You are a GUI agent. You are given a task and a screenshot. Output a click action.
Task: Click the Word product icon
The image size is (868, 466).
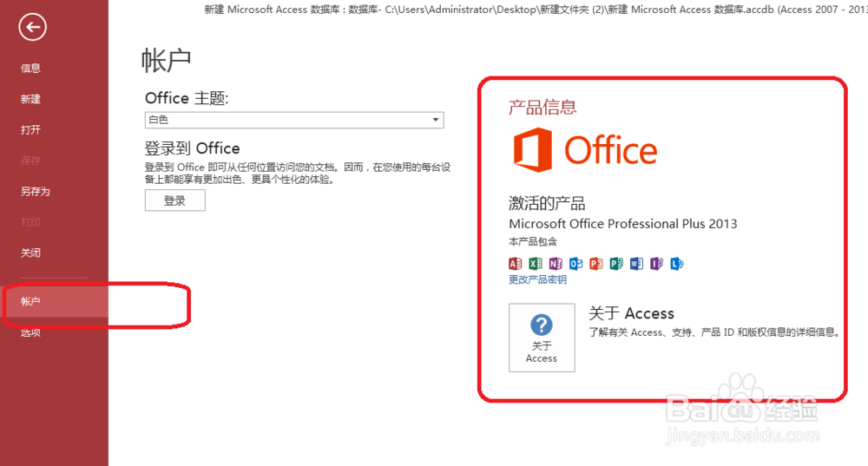coord(637,264)
